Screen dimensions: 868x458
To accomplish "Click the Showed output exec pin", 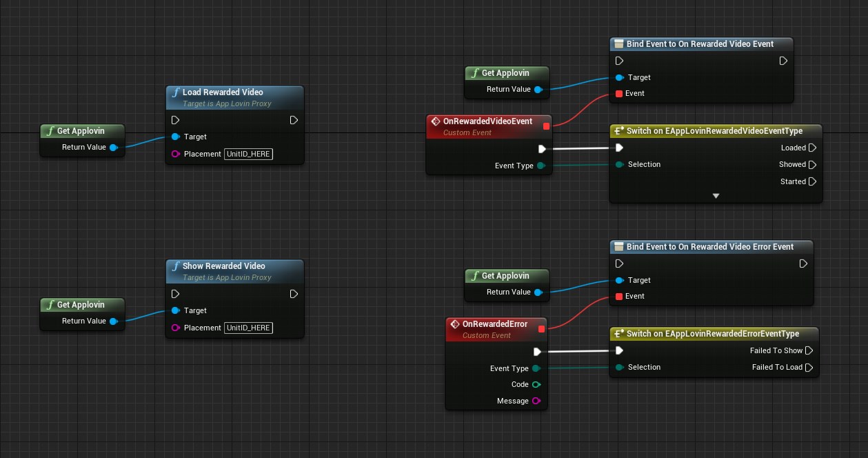I will [812, 165].
